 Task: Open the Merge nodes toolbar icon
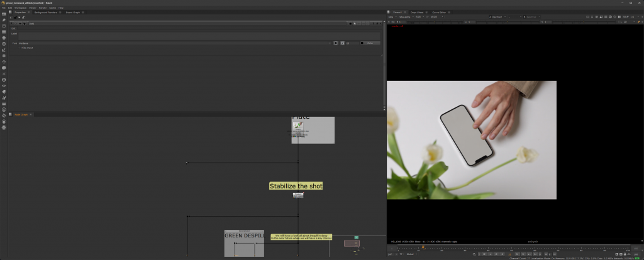pos(4,56)
